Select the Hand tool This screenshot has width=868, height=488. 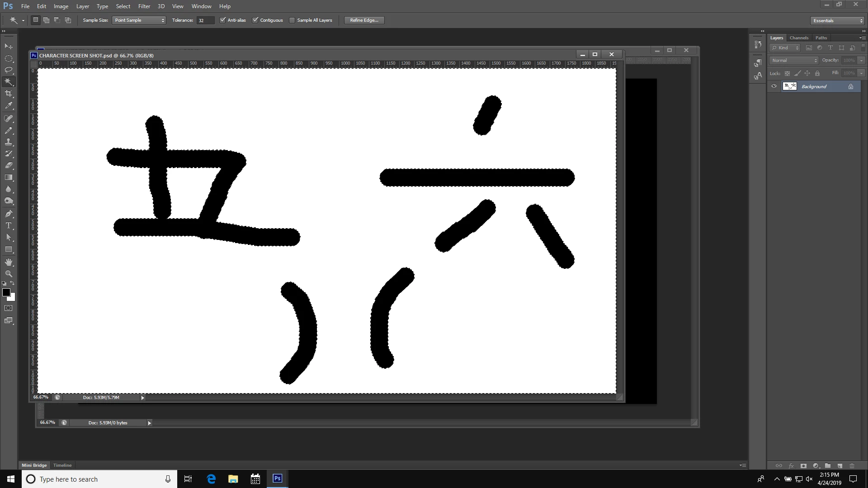(x=9, y=262)
